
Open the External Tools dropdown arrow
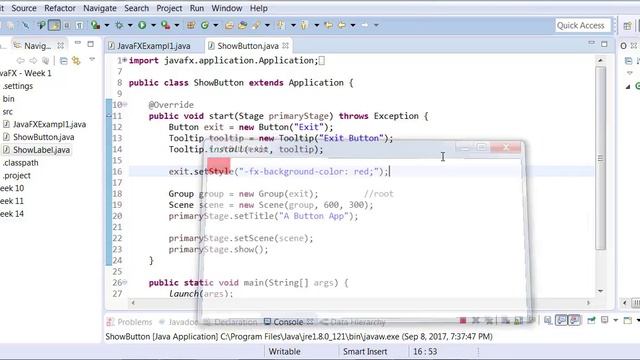click(x=177, y=25)
